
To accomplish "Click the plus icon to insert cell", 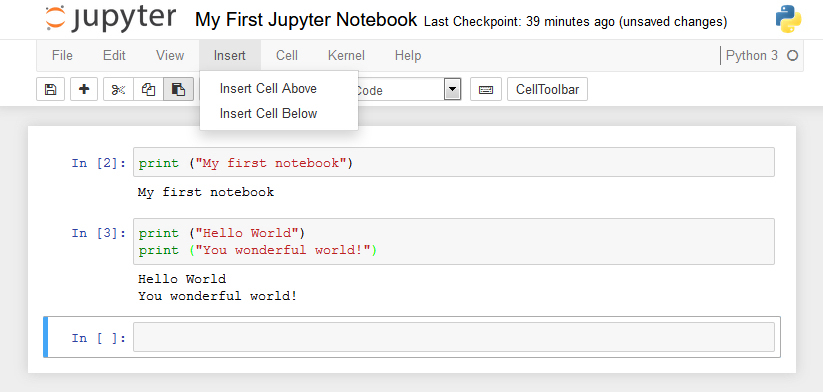I will point(84,89).
